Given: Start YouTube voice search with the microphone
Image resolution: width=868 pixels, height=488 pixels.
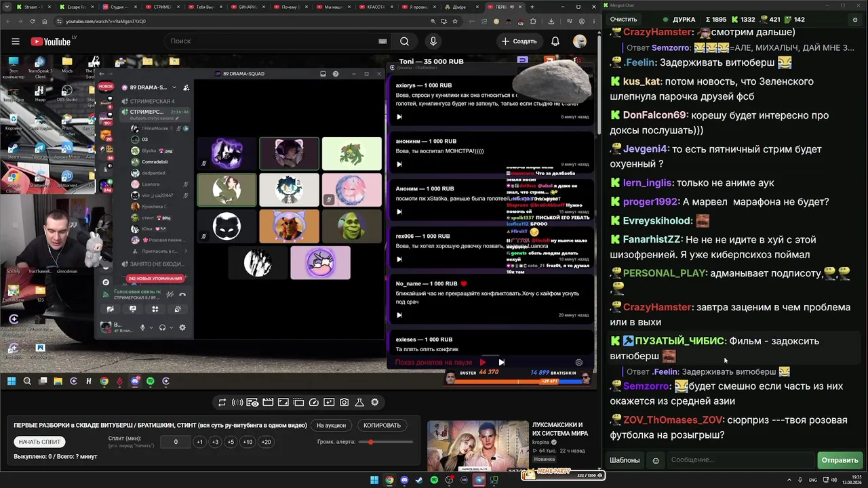Looking at the screenshot, I should tap(433, 41).
